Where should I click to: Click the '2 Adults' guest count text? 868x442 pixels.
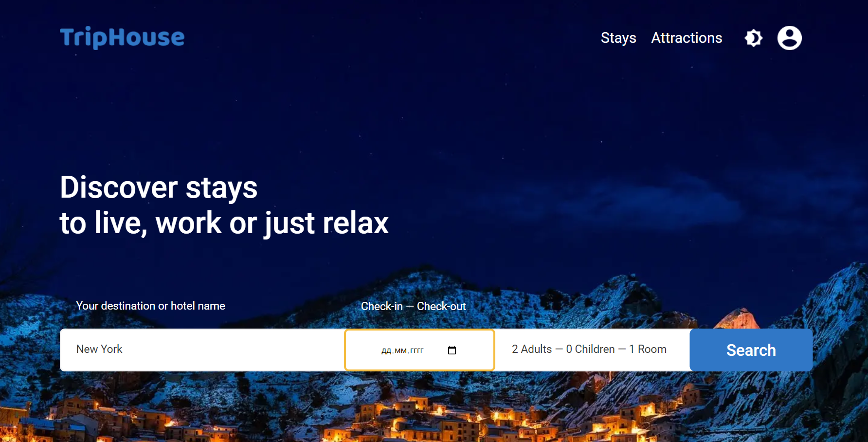[x=532, y=349]
